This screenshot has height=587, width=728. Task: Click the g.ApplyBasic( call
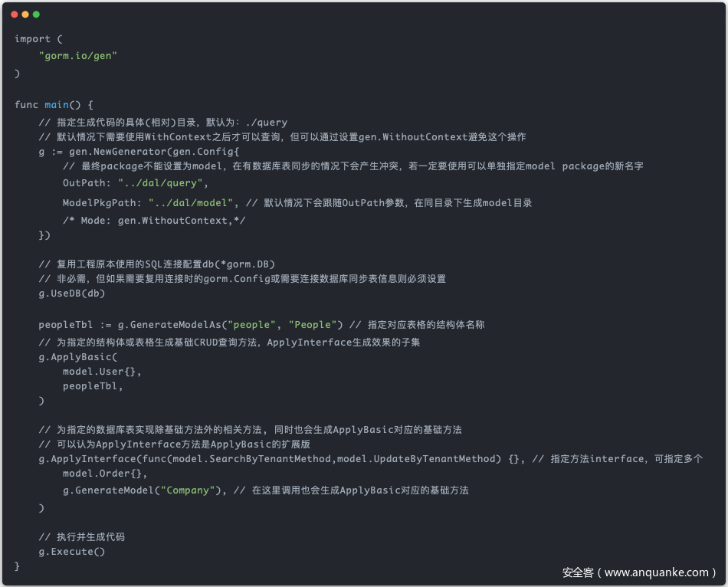click(x=78, y=357)
